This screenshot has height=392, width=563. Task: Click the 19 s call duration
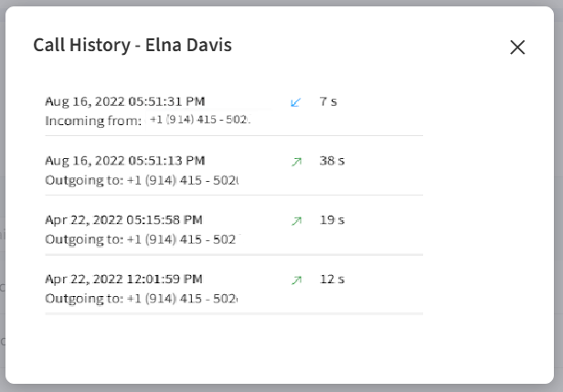point(332,220)
